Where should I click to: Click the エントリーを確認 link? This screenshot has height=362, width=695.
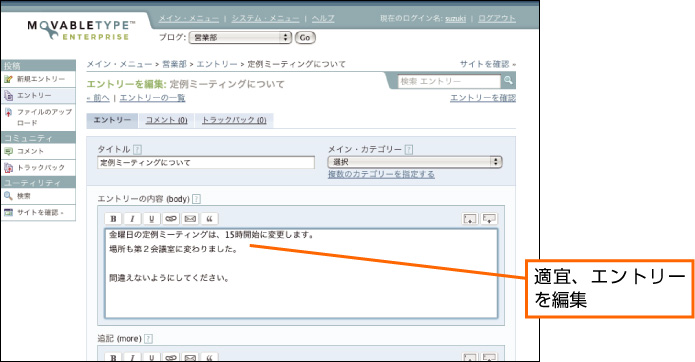click(x=483, y=98)
